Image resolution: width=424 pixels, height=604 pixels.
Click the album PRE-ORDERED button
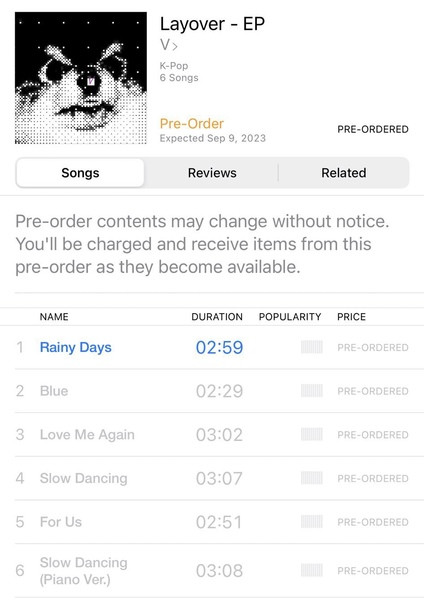click(373, 129)
